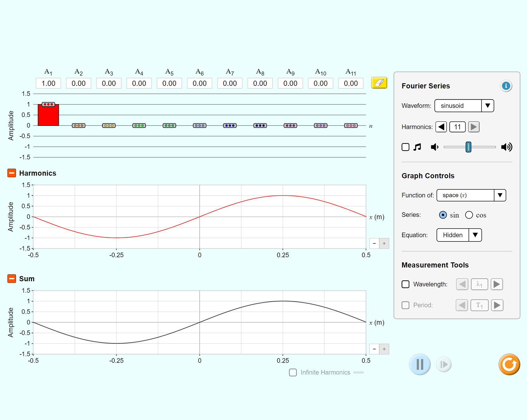Zoom in on Harmonics graph with plus
Image resolution: width=527 pixels, height=420 pixels.
click(384, 243)
